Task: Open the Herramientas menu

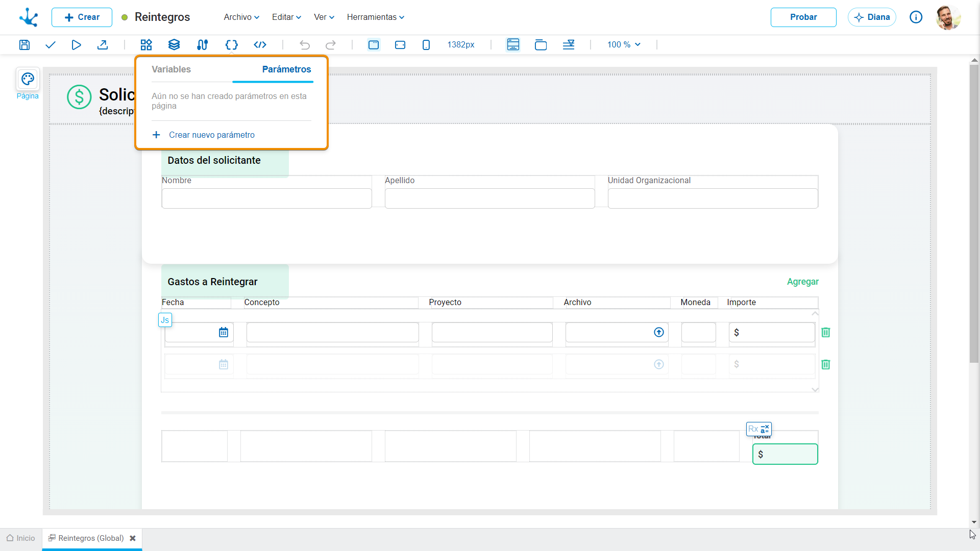Action: 376,17
